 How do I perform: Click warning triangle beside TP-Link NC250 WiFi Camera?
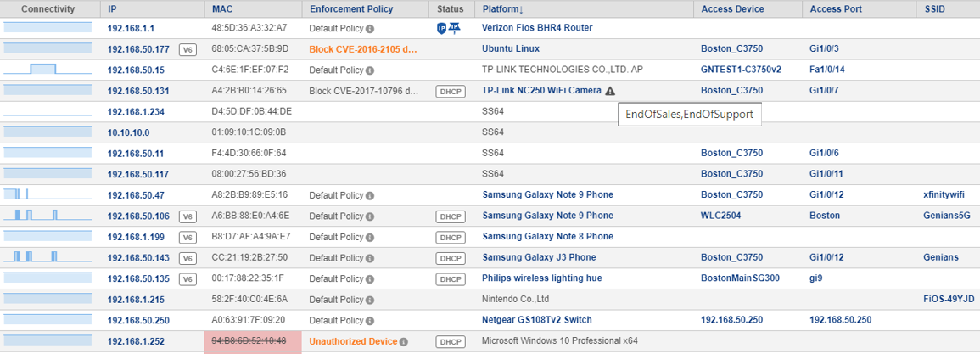611,91
